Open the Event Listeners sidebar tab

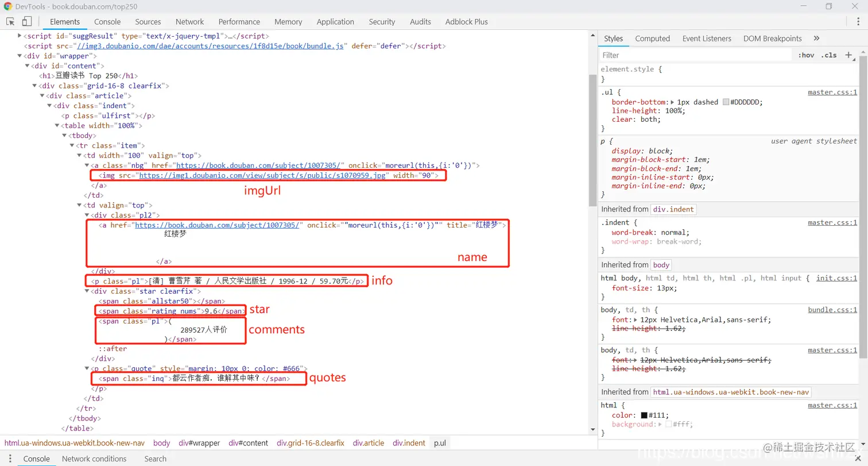click(x=707, y=38)
